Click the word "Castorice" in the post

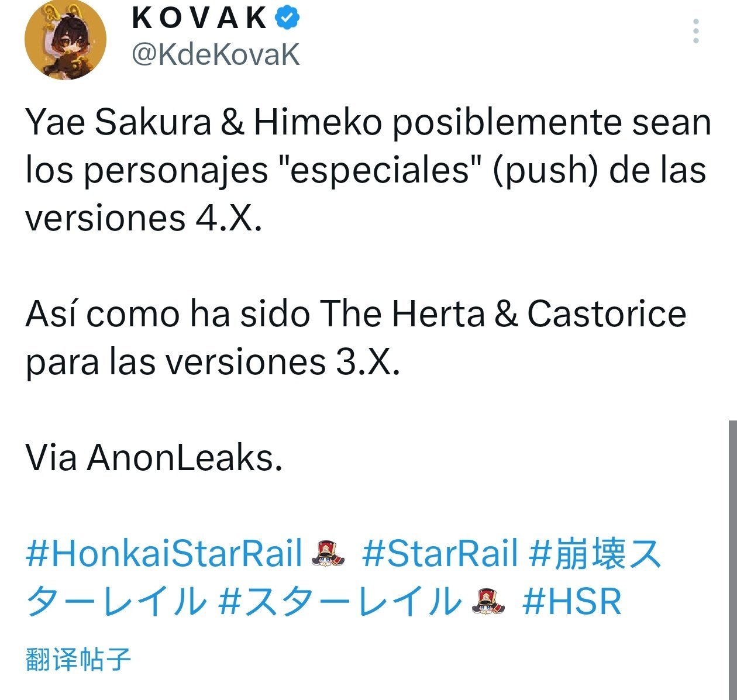[x=607, y=313]
